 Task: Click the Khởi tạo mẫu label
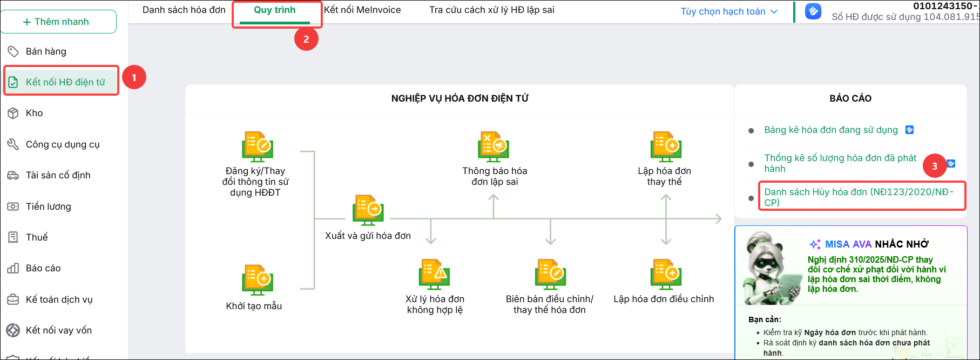click(x=254, y=306)
